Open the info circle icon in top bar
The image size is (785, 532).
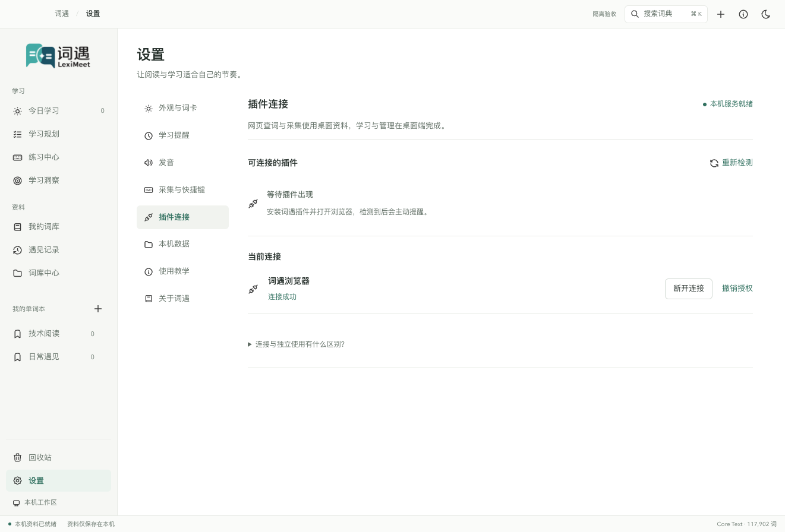coord(743,14)
